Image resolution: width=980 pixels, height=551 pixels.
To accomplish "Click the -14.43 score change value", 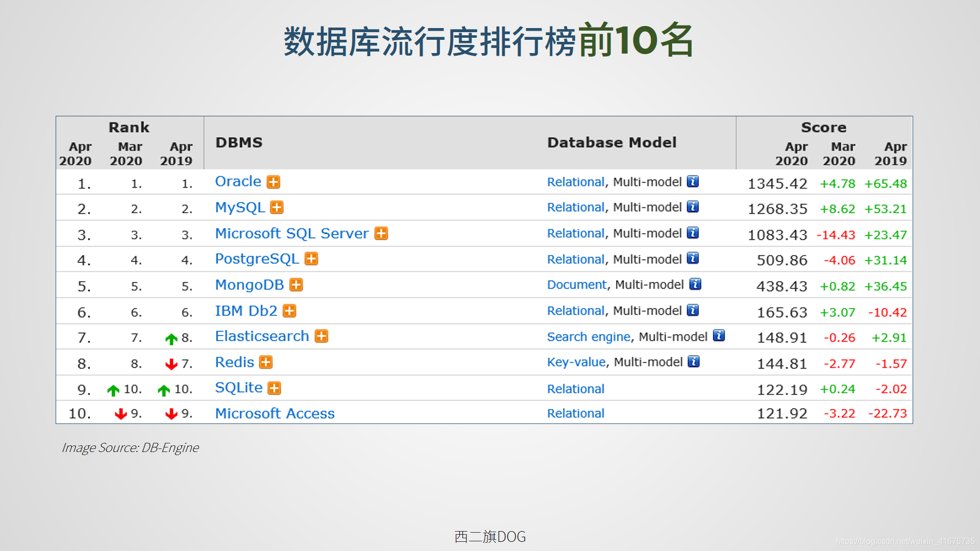I will (x=836, y=235).
